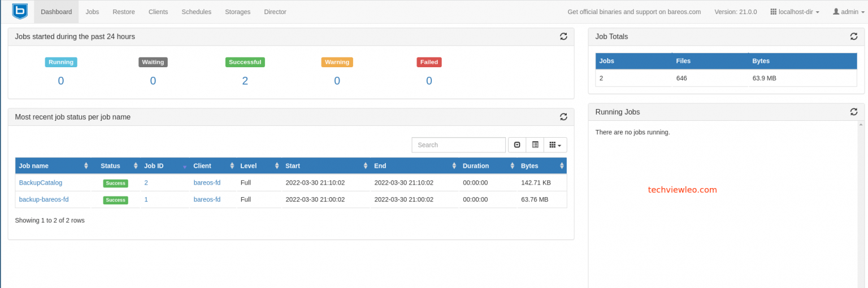This screenshot has width=868, height=288.
Task: Open the localhost-dir director dropdown
Action: coord(795,12)
